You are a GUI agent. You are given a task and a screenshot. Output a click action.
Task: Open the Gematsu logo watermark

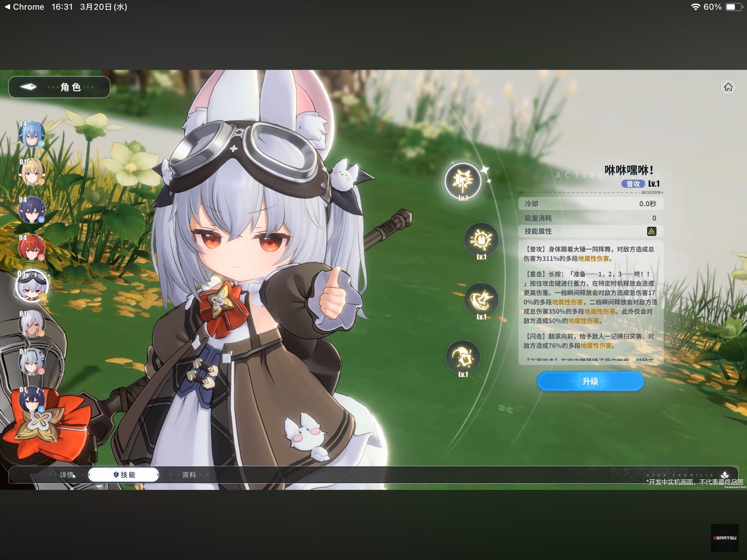click(x=724, y=537)
